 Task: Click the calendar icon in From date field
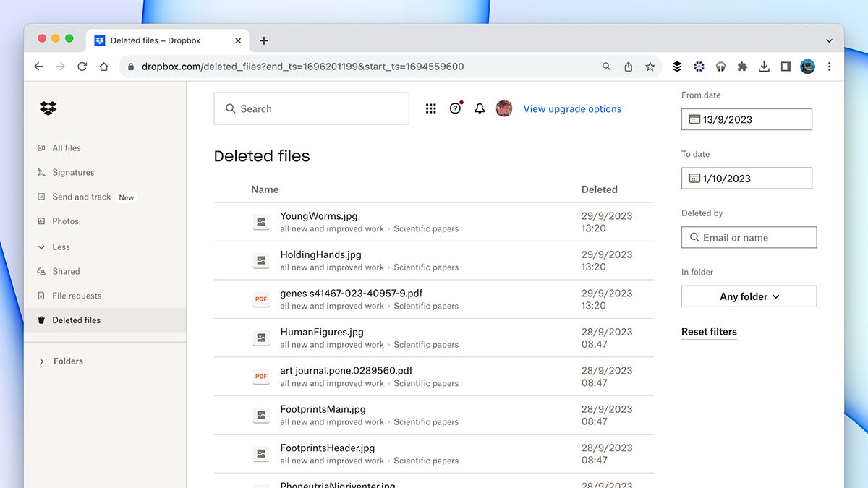(x=693, y=119)
